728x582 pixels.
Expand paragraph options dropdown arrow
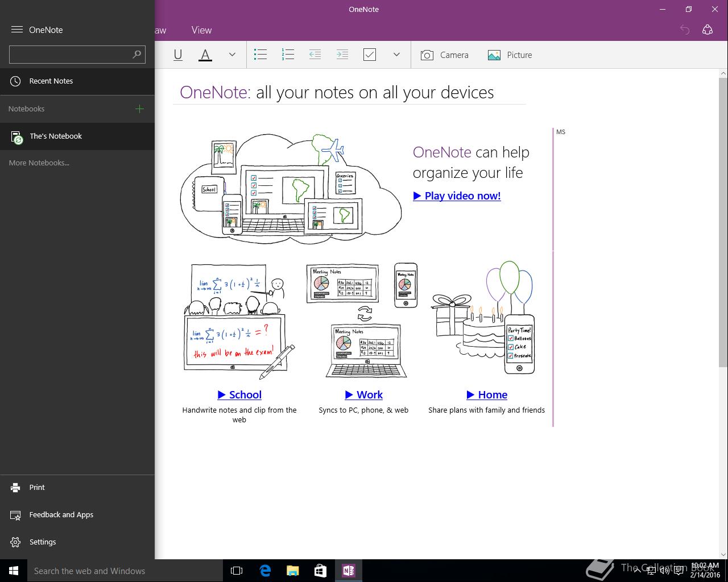pyautogui.click(x=396, y=55)
